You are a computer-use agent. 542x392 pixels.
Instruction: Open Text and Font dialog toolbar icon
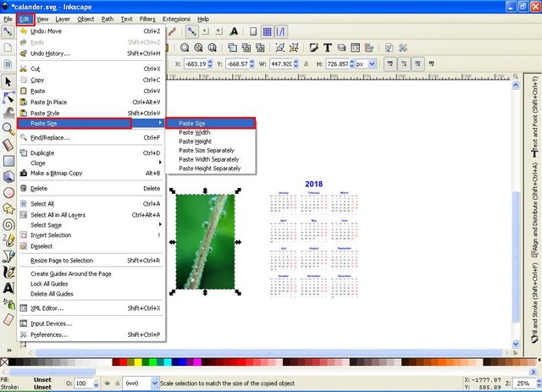328,47
